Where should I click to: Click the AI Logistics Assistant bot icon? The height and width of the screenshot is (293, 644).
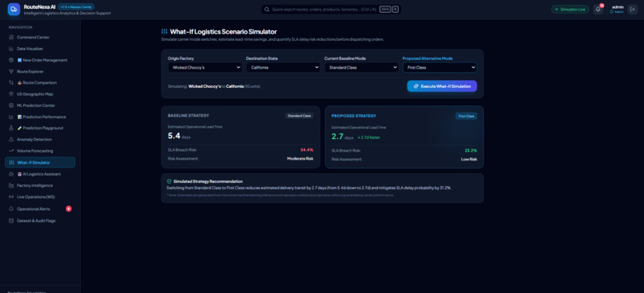11,174
